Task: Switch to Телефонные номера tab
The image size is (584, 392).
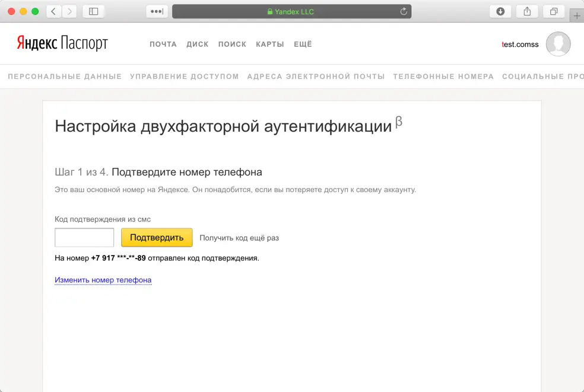Action: [x=443, y=77]
